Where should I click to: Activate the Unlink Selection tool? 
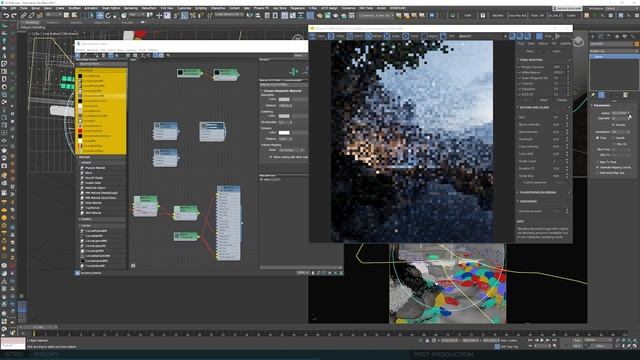click(31, 16)
